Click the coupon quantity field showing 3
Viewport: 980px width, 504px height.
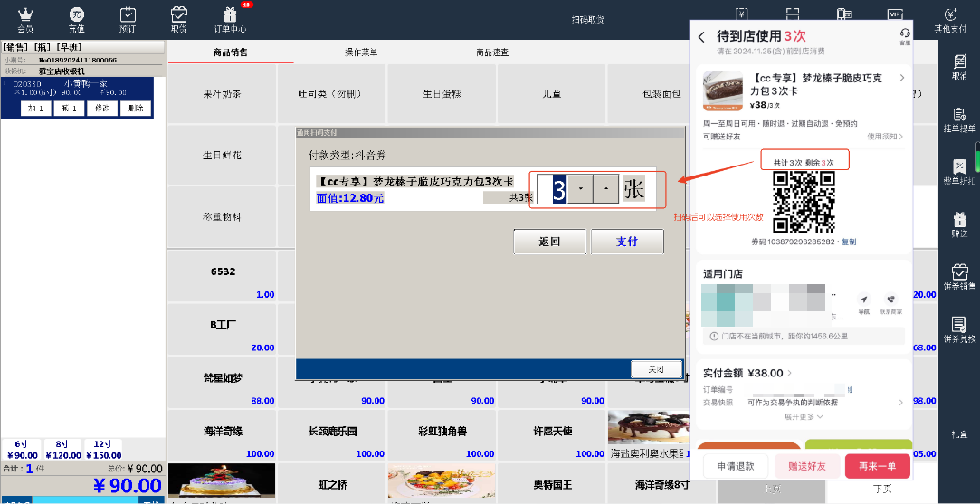(553, 189)
